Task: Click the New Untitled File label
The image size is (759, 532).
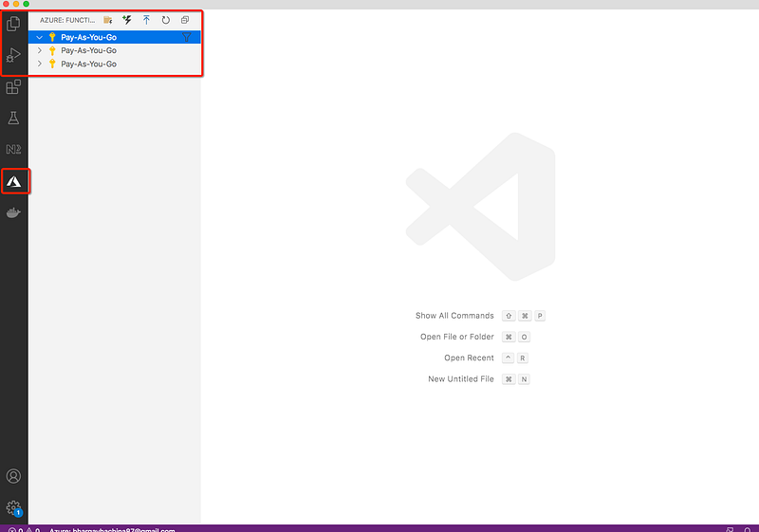Action: tap(461, 379)
